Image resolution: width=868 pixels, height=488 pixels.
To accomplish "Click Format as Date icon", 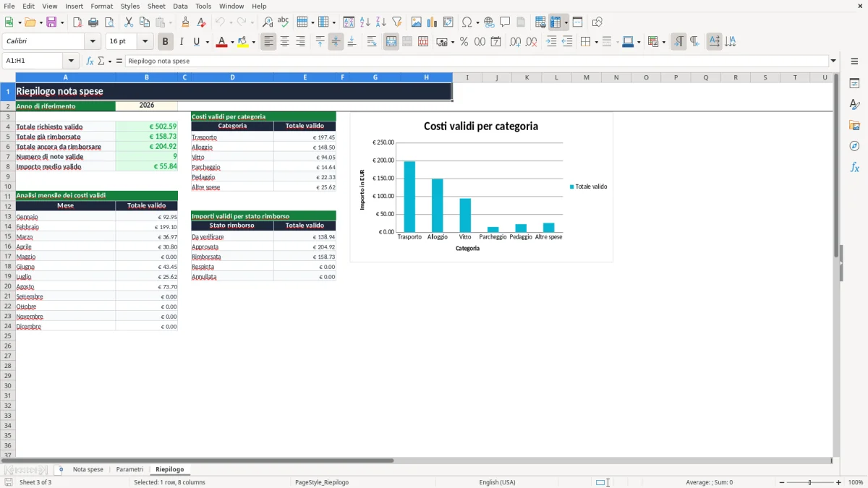I will click(x=495, y=42).
